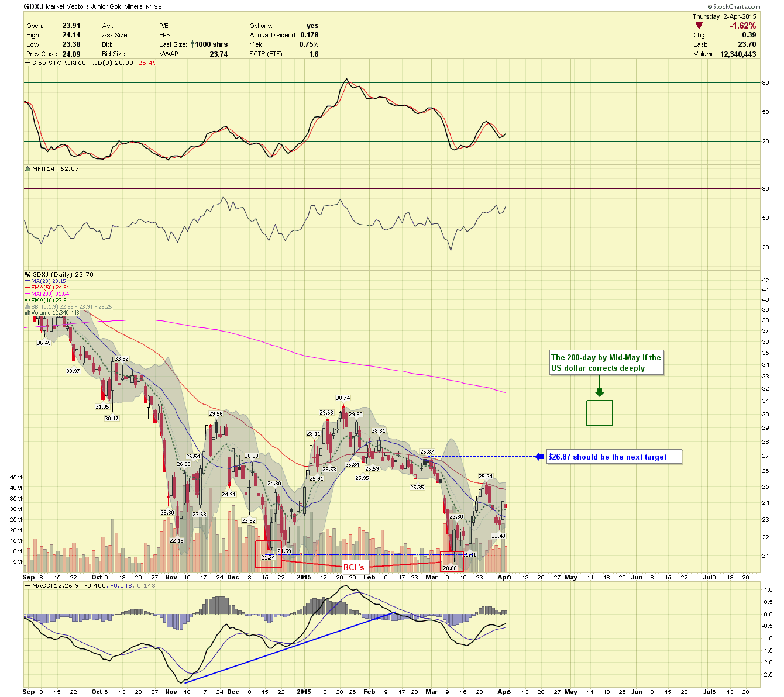Click the Prev Close value 24.09
Image resolution: width=784 pixels, height=697 pixels.
[x=71, y=54]
